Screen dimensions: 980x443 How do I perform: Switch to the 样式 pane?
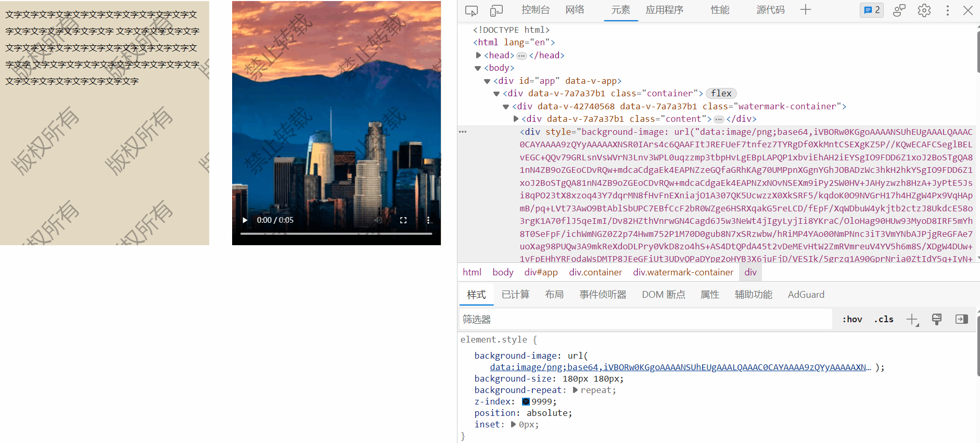[x=476, y=295]
